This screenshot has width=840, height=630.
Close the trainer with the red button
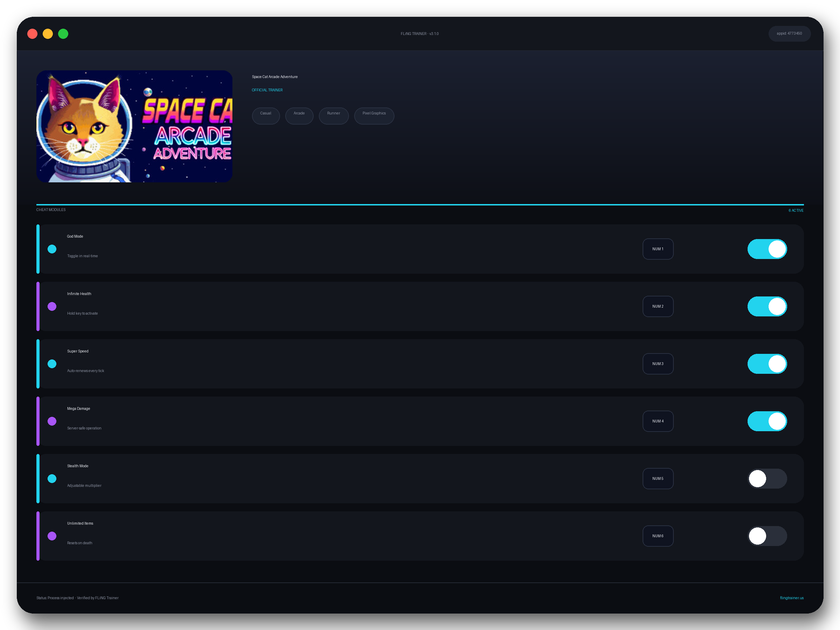click(32, 34)
